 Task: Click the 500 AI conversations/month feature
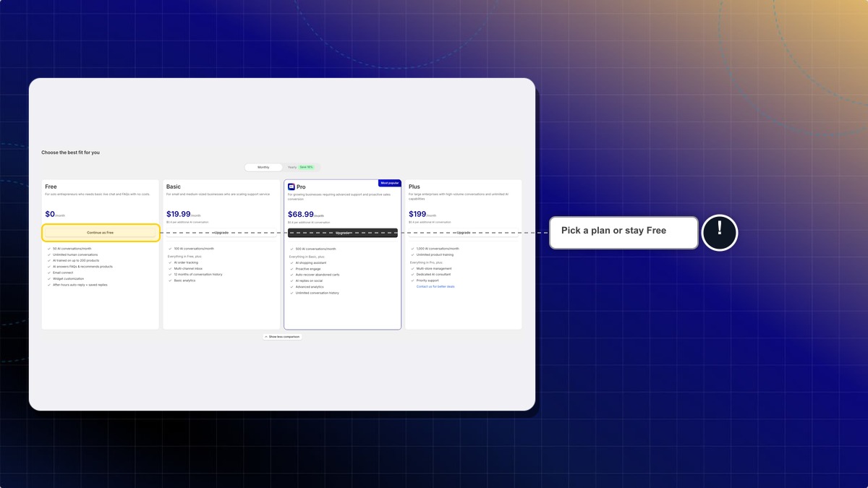(315, 249)
